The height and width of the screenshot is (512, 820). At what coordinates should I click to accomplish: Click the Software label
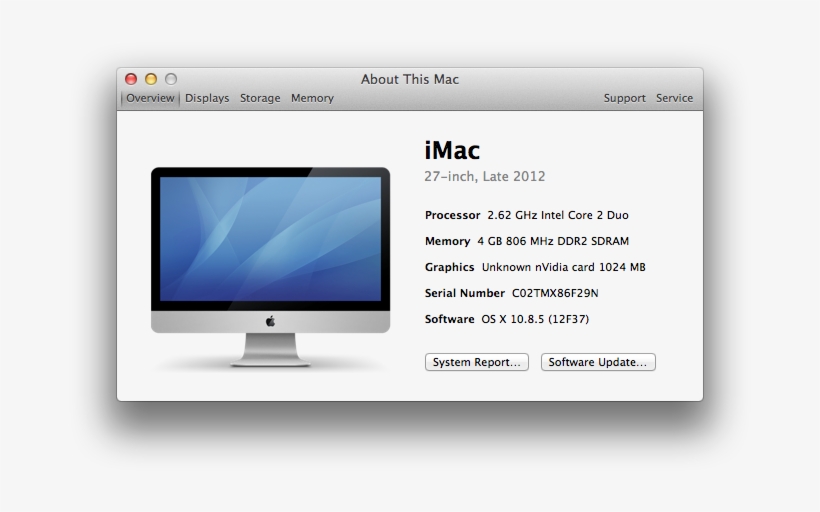[x=450, y=319]
